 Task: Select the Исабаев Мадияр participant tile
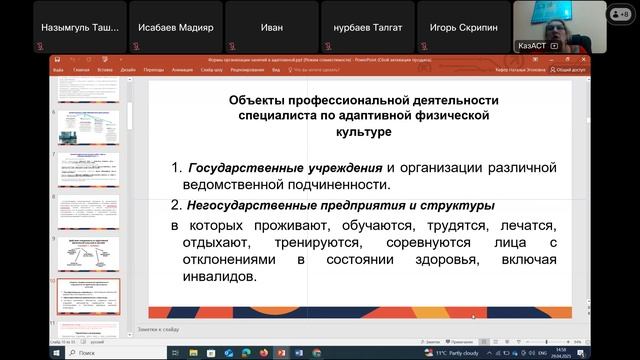(176, 27)
